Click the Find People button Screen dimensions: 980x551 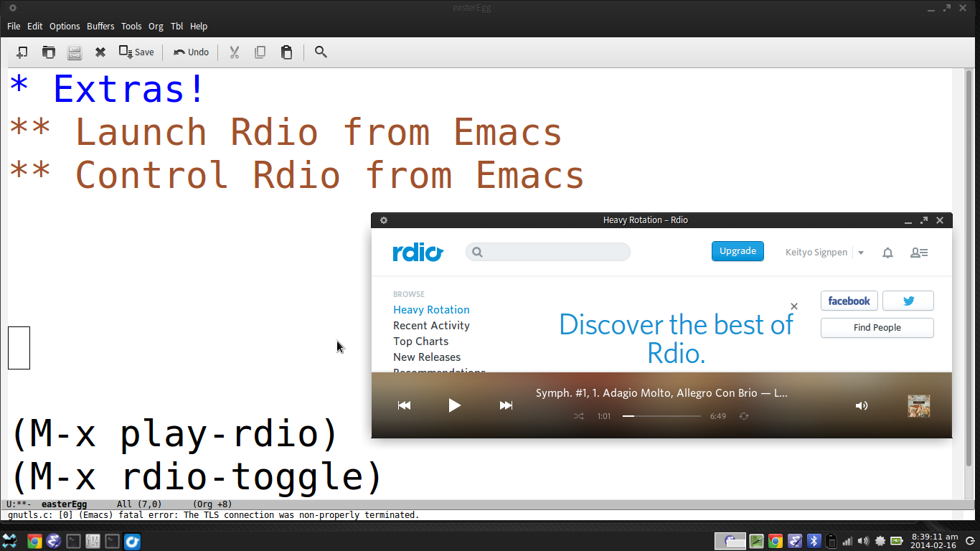point(877,328)
